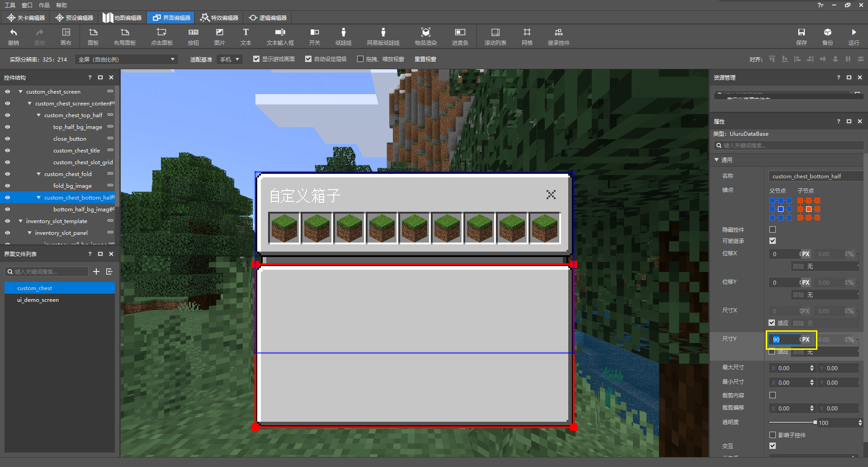The image size is (868, 467).
Task: Uncheck the 可被继承 checkbox
Action: pos(773,241)
